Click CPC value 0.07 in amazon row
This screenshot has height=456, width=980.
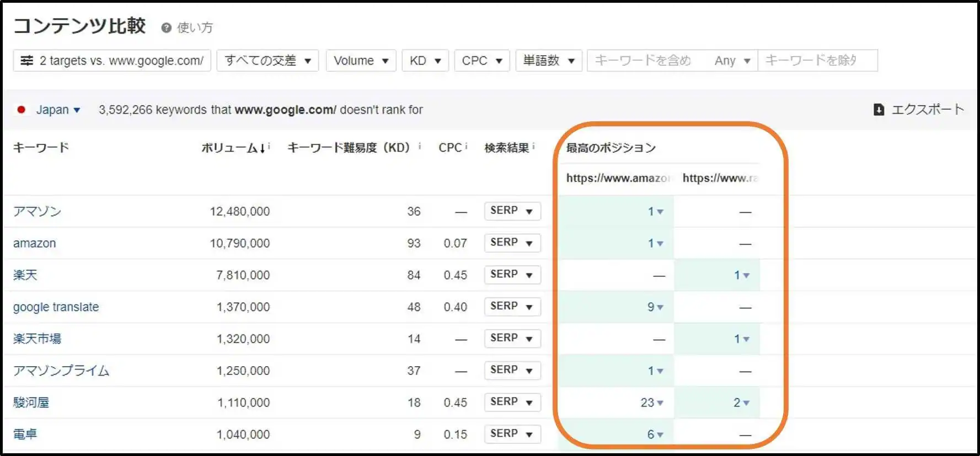[x=455, y=243]
